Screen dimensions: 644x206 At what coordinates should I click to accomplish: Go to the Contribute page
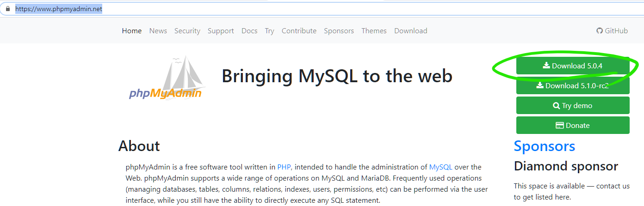(x=299, y=31)
